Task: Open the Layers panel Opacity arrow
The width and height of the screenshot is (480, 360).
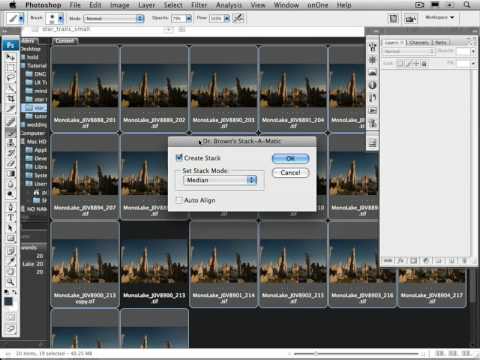Action: click(473, 52)
